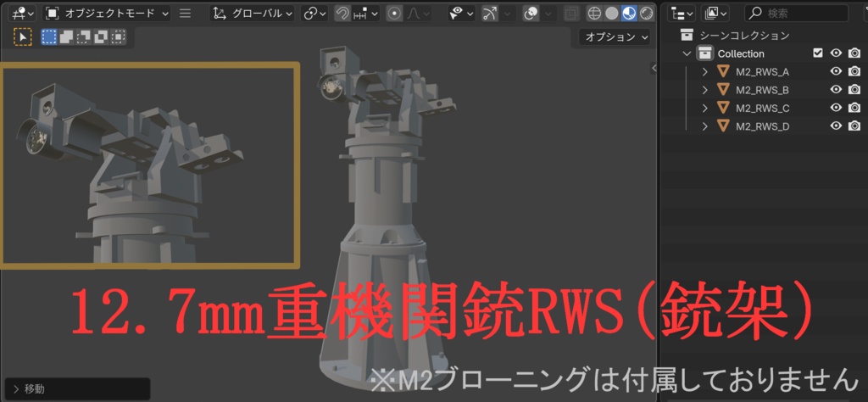
Task: Select シーンコレクション in the outliner
Action: (744, 36)
